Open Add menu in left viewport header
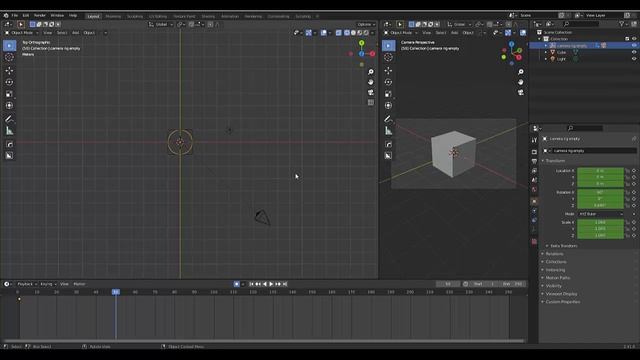Screen dimensions: 640x360 [x=76, y=33]
